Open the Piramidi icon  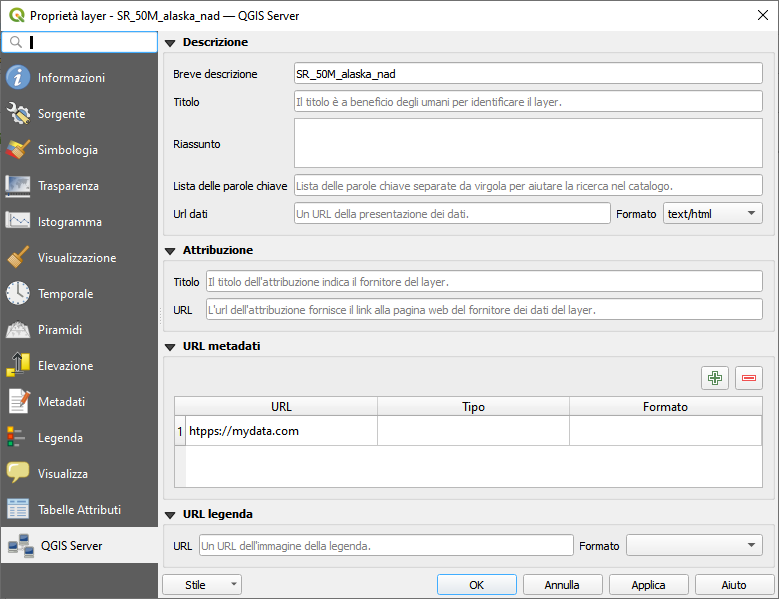(18, 330)
